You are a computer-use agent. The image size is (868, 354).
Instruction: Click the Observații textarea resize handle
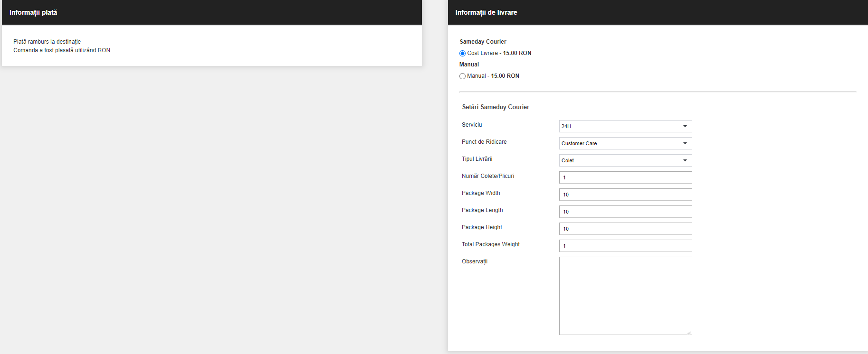point(689,332)
